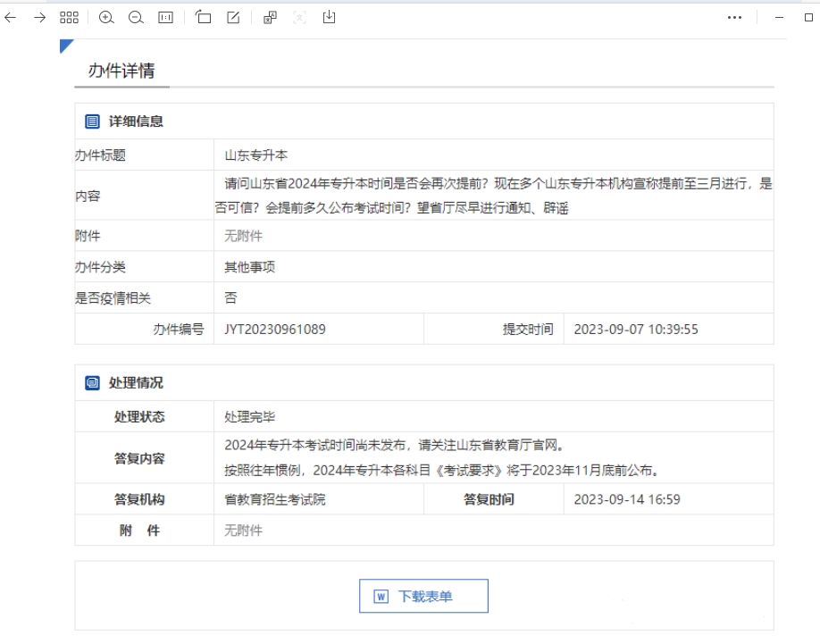
Task: Zoom in with the magnifier plus icon
Action: coord(106,17)
